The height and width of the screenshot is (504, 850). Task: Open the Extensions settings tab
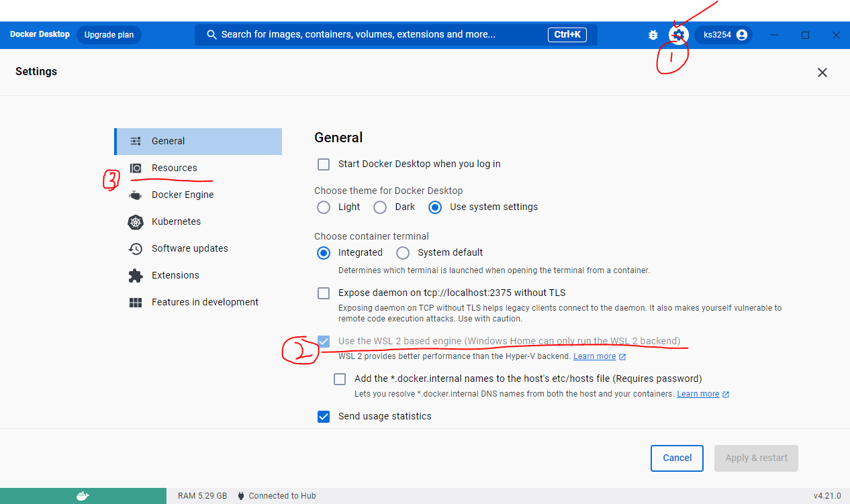pyautogui.click(x=198, y=275)
